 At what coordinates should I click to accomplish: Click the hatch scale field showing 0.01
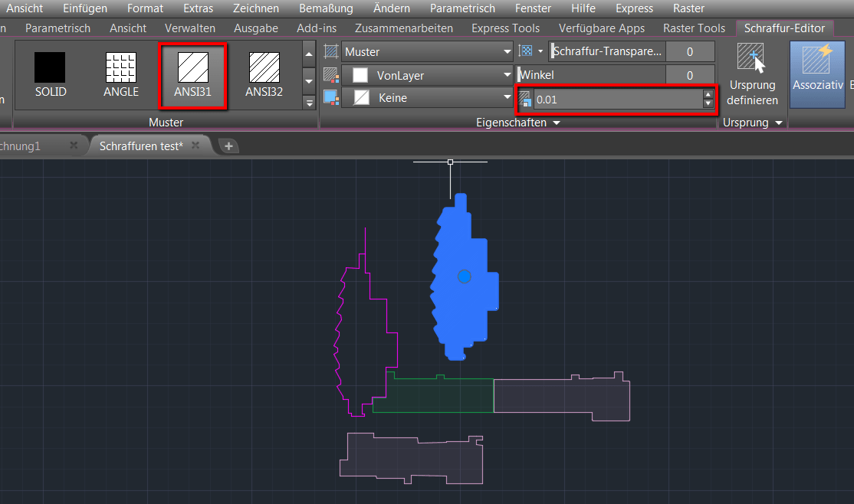tap(618, 100)
